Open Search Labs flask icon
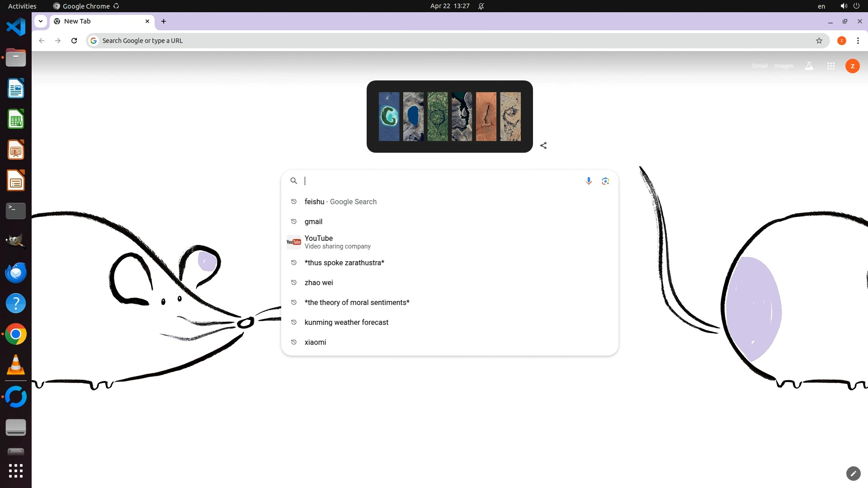Image resolution: width=868 pixels, height=488 pixels. pyautogui.click(x=809, y=66)
